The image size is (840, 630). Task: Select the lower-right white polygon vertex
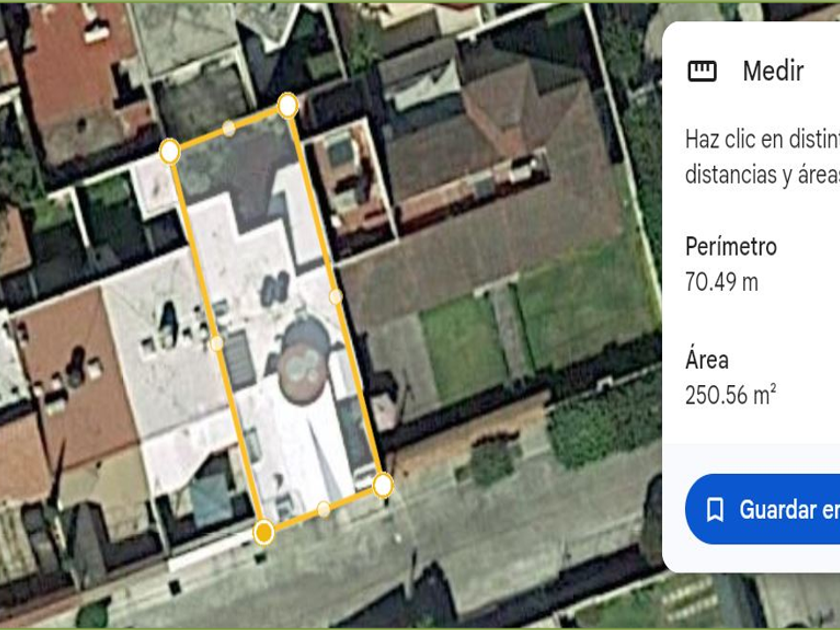382,486
